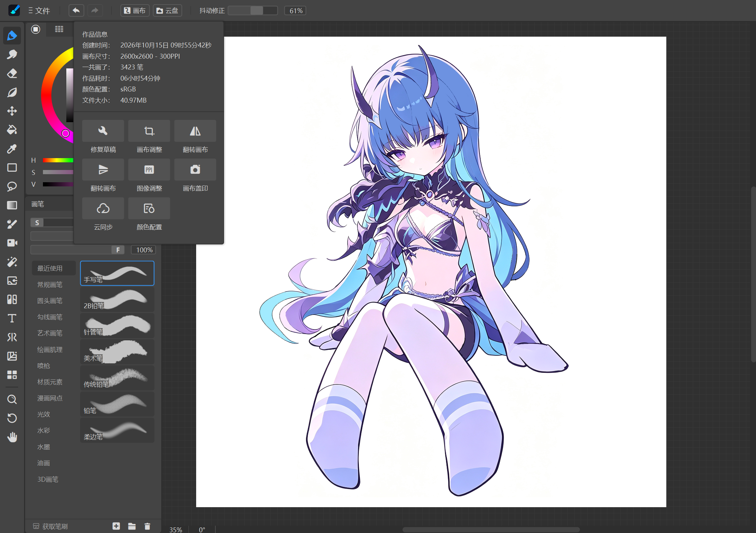Click 图像调整 PPI image adjustment

tap(149, 170)
